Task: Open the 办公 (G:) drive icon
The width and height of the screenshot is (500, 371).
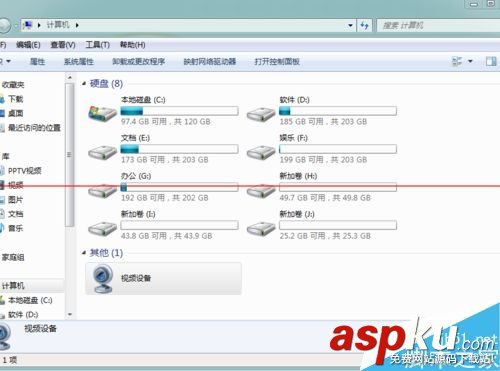Action: (x=102, y=191)
